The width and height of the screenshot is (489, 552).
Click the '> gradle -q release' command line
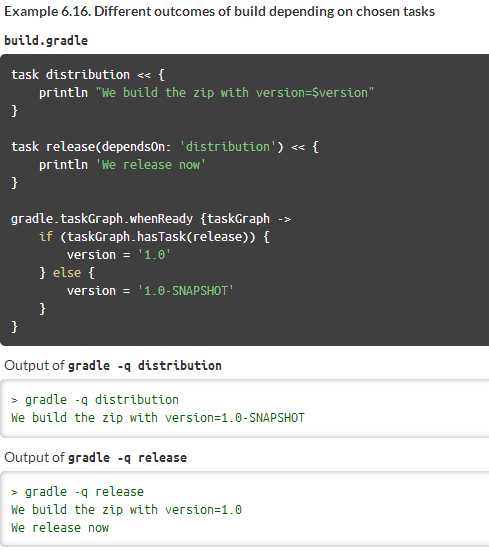tap(77, 492)
